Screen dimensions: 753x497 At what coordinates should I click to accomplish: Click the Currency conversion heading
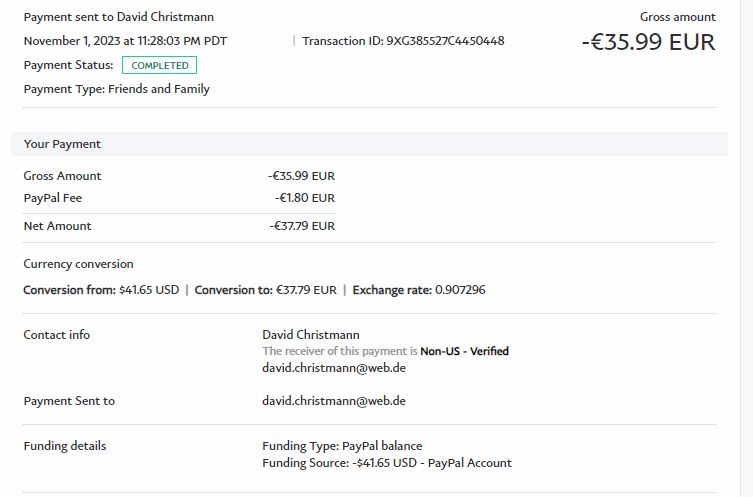(x=78, y=264)
